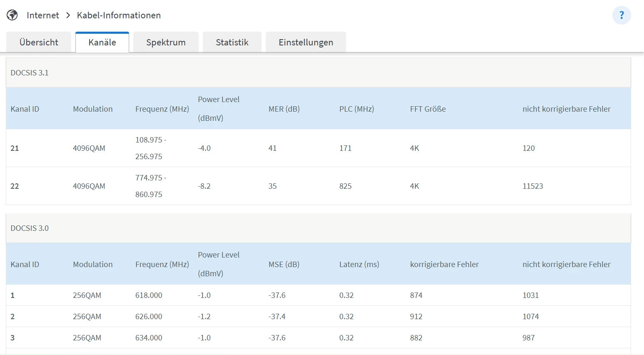Viewport: 644px width, 355px height.
Task: Click the breadcrumb chevron arrow
Action: (68, 15)
